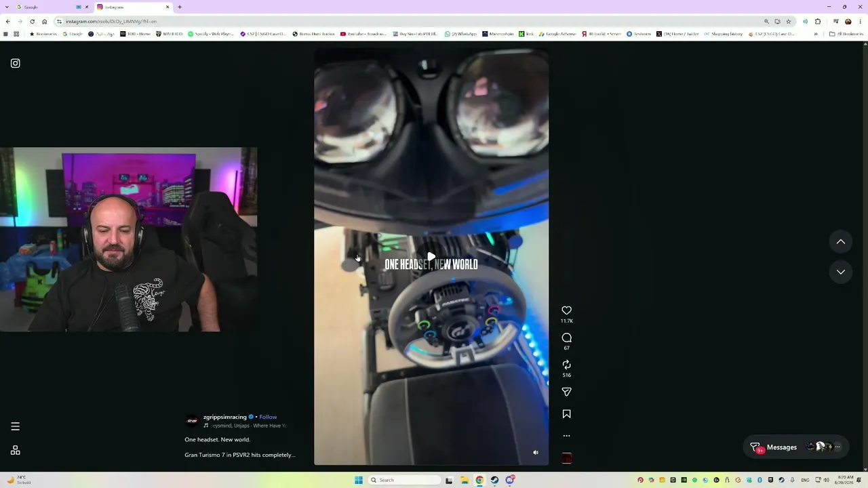868x488 pixels.
Task: Open zgrippsimracing's profile picture
Action: 192,421
